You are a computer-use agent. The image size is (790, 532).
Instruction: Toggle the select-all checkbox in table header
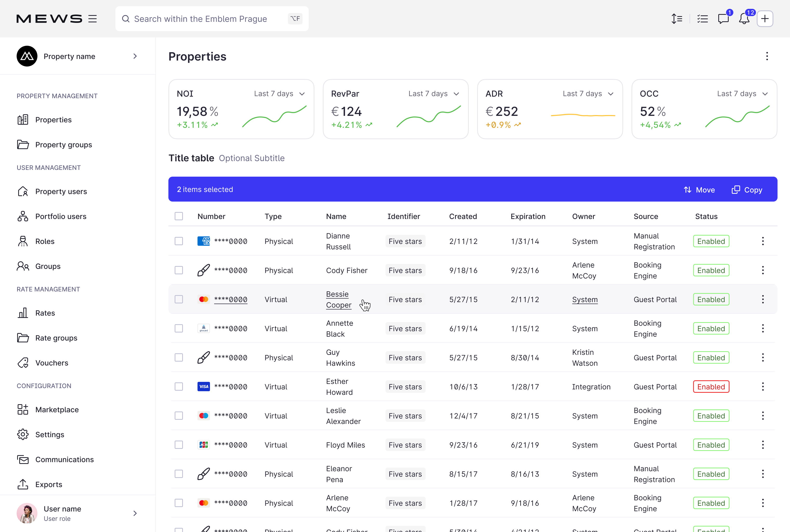[x=179, y=216]
